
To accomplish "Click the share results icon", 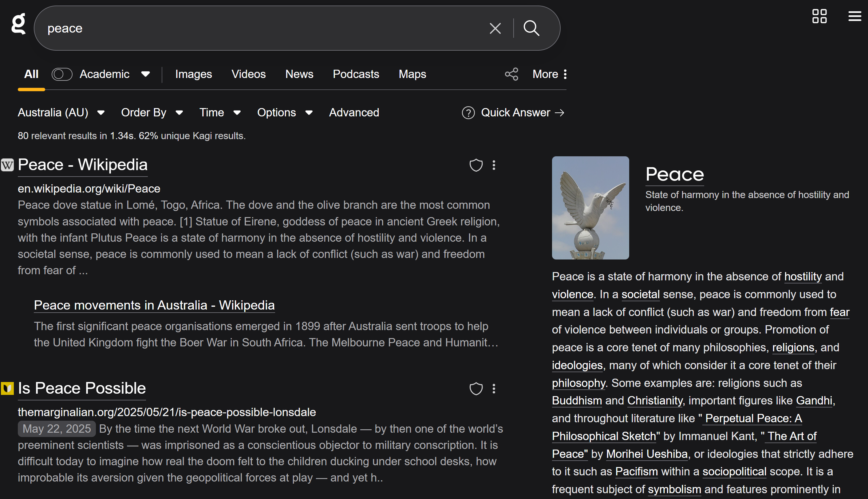I will 511,74.
